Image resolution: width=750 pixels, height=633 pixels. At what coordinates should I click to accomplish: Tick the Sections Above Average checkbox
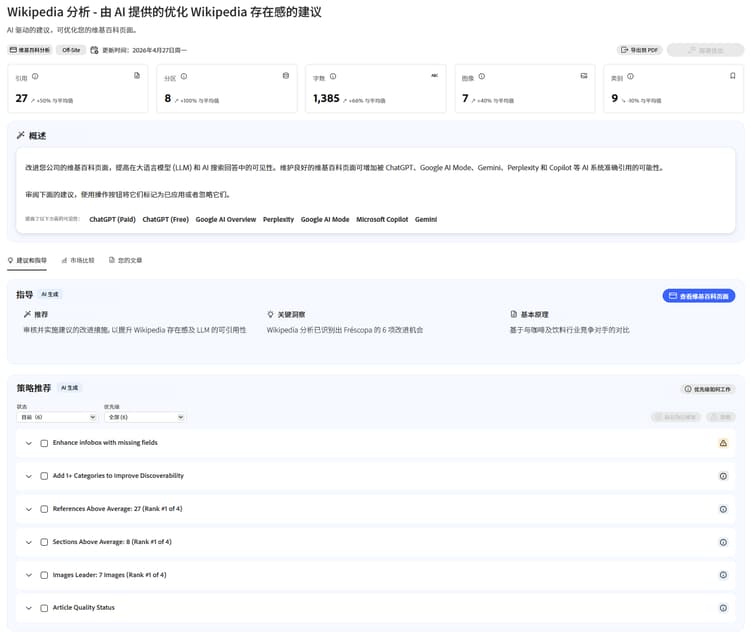point(44,542)
